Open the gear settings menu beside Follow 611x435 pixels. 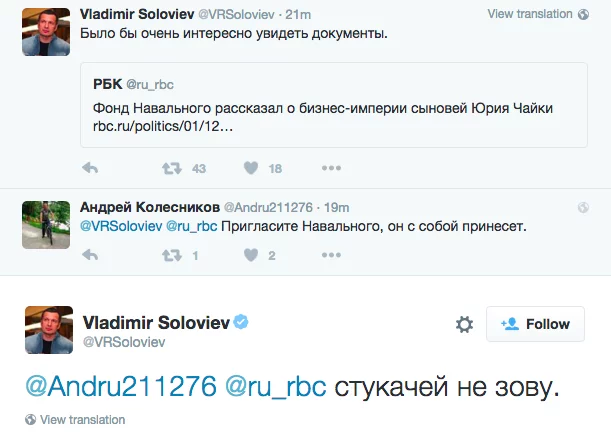(464, 324)
